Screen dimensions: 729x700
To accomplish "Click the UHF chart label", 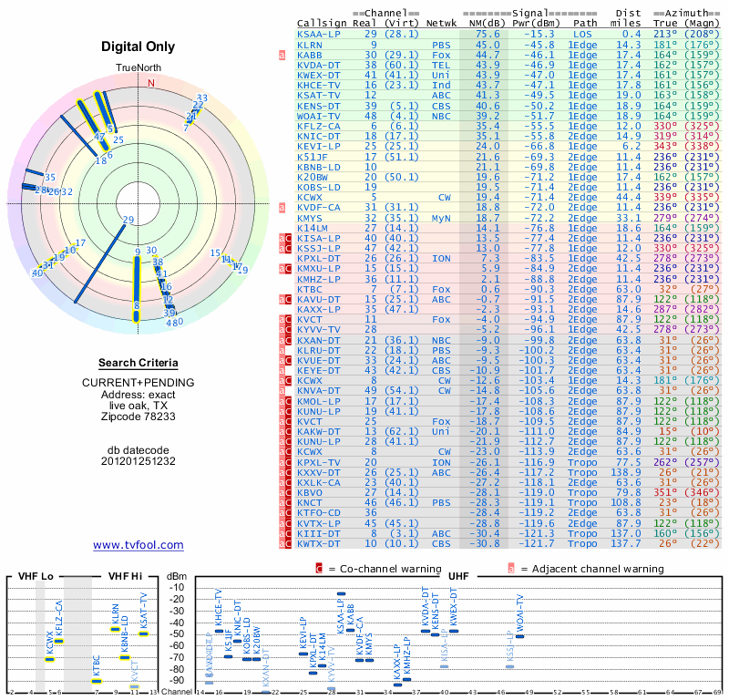I will (x=458, y=576).
